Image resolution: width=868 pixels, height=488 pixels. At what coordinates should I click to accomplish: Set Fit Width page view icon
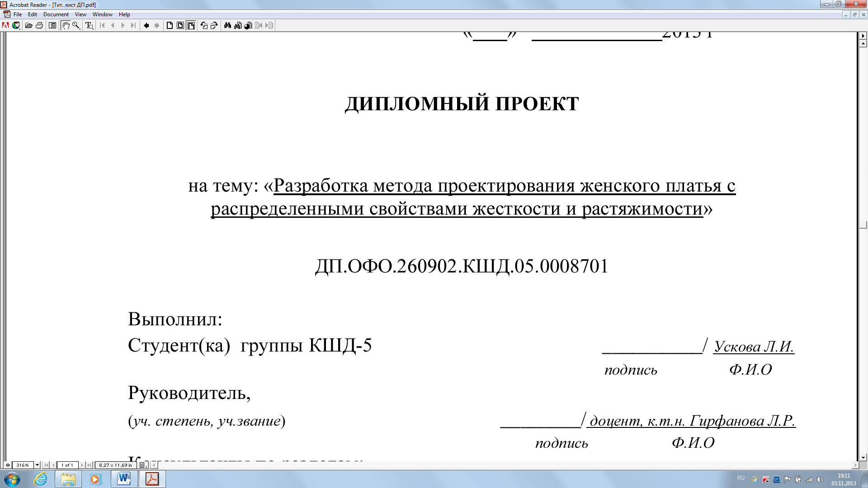tap(191, 25)
